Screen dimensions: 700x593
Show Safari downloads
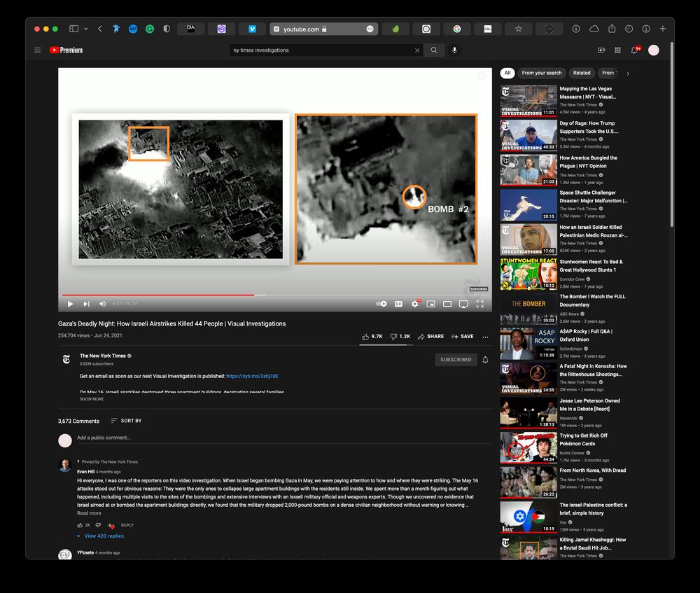pyautogui.click(x=576, y=29)
